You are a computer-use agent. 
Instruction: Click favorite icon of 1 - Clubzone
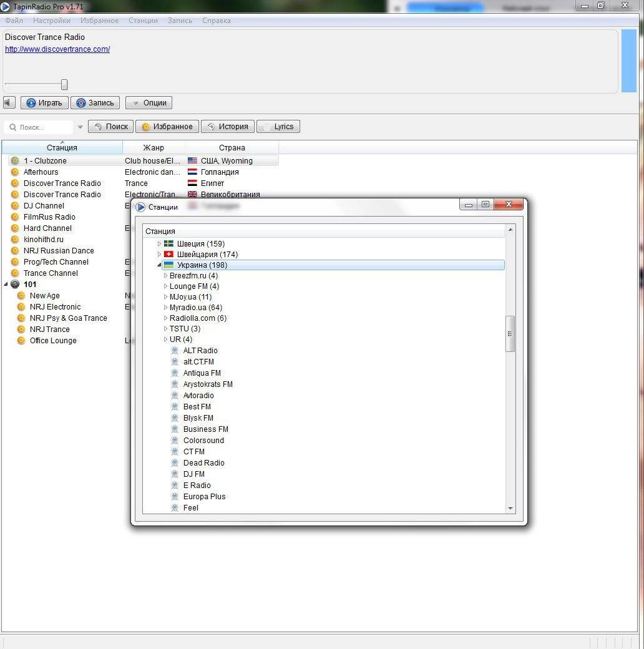[15, 160]
